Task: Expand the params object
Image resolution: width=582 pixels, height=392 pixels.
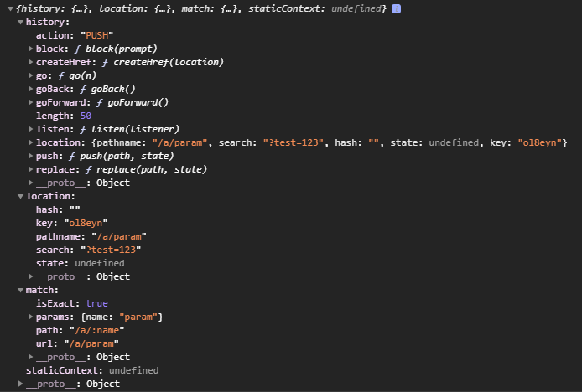Action: point(30,317)
